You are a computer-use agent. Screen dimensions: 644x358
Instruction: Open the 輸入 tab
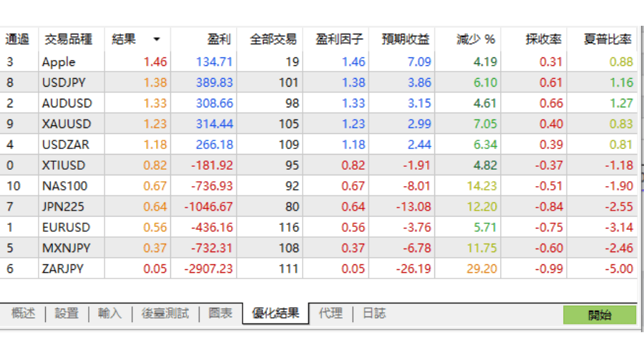tap(109, 314)
